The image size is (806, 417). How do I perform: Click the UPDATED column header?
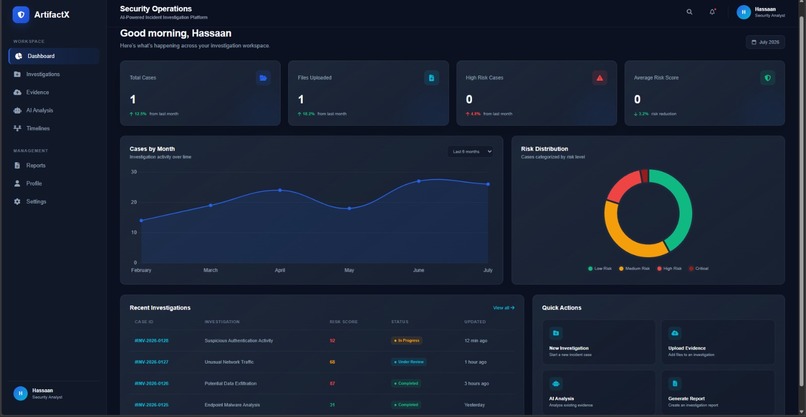pyautogui.click(x=475, y=322)
